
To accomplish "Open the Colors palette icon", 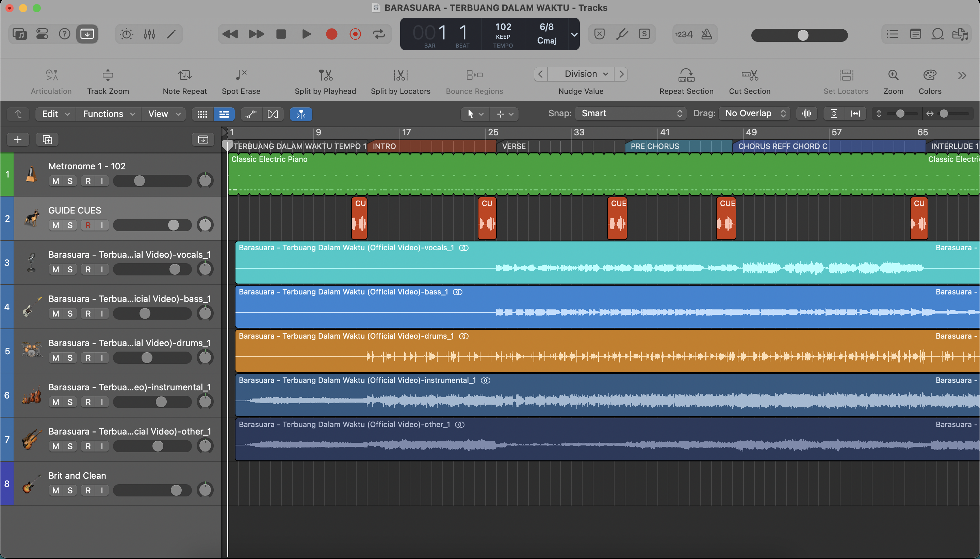I will point(930,75).
